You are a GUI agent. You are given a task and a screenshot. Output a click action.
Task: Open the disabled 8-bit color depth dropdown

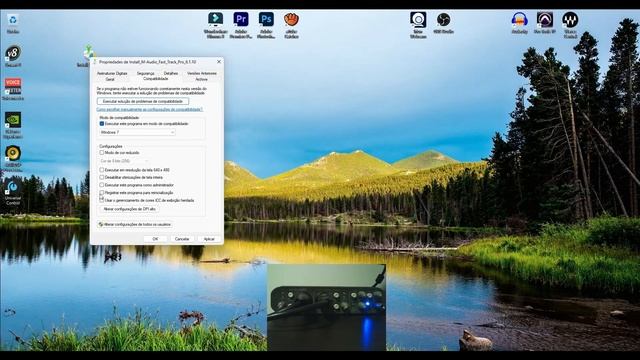pos(124,161)
